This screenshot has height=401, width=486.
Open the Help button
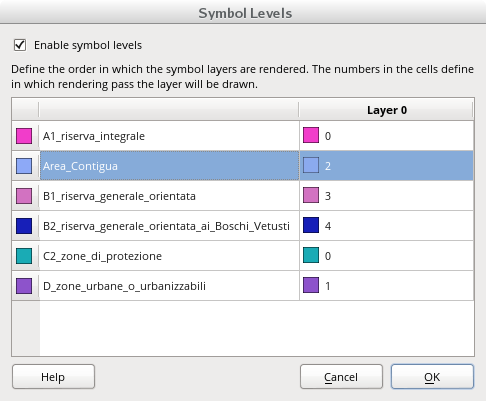(x=53, y=377)
